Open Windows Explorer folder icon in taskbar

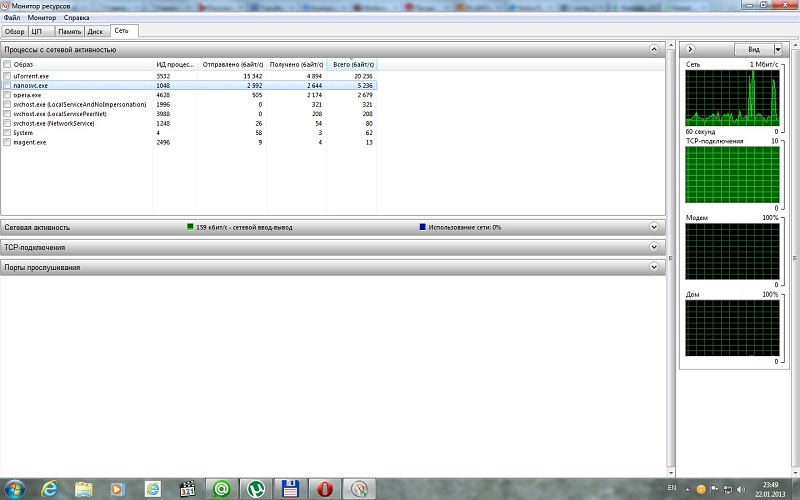click(83, 489)
